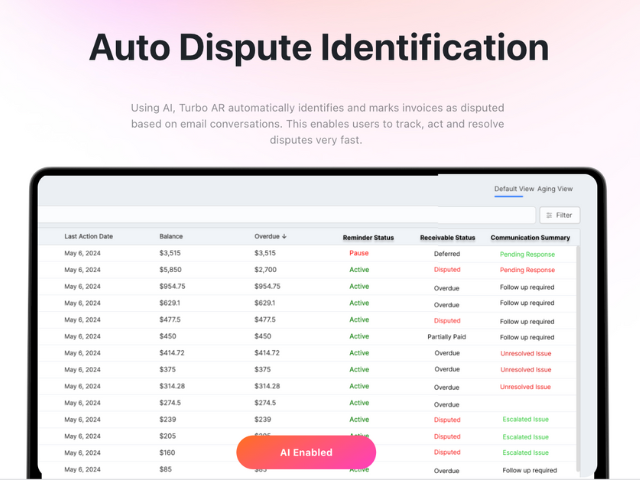The height and width of the screenshot is (480, 640).
Task: Click Disputed status in the $477.5 row
Action: 447,321
